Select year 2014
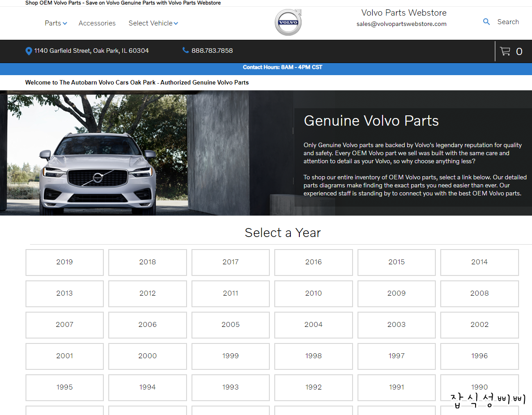 click(x=479, y=262)
